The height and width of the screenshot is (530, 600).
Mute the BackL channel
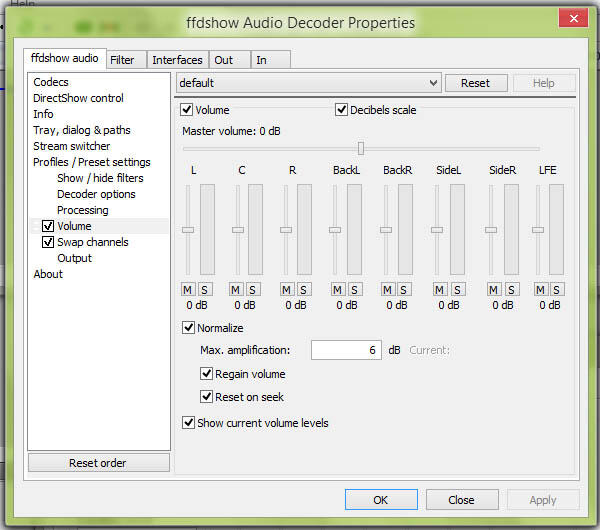[334, 289]
